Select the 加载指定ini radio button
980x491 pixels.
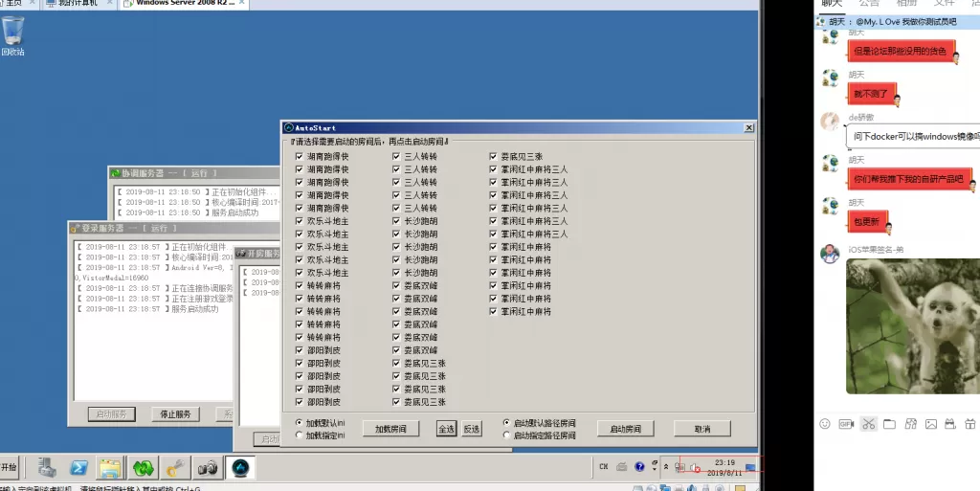click(299, 435)
